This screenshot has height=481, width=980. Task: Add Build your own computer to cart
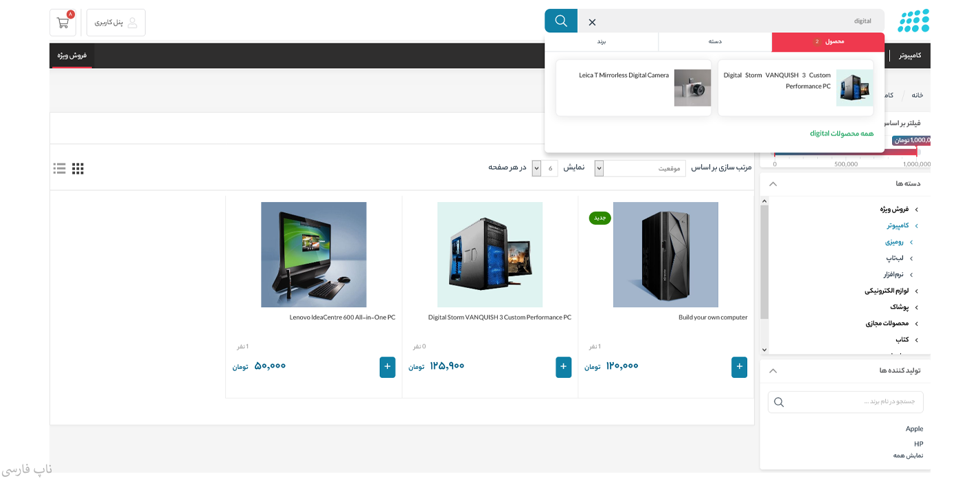(739, 367)
